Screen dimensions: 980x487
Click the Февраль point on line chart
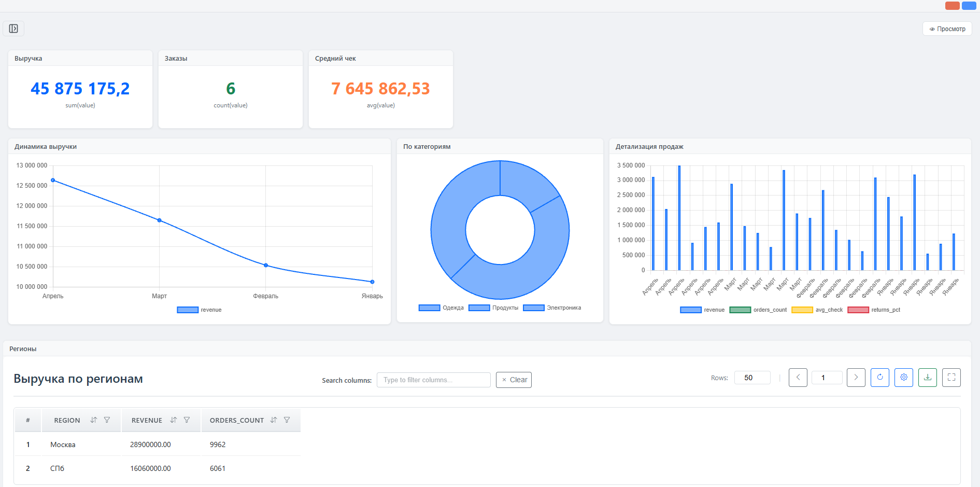[x=266, y=265]
